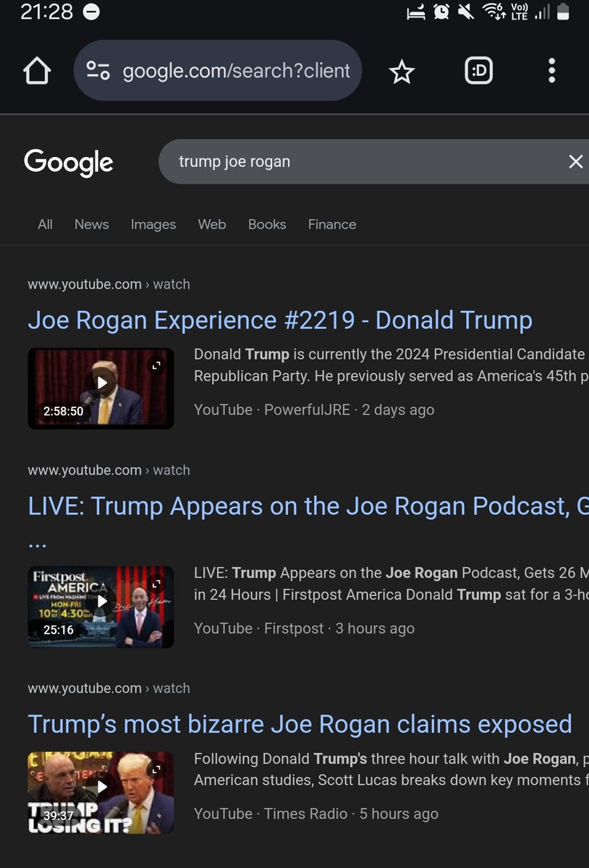Open 'LIVE: Trump Appears on the Joe Rogan Podcast' link
Image resolution: width=589 pixels, height=868 pixels.
point(308,506)
